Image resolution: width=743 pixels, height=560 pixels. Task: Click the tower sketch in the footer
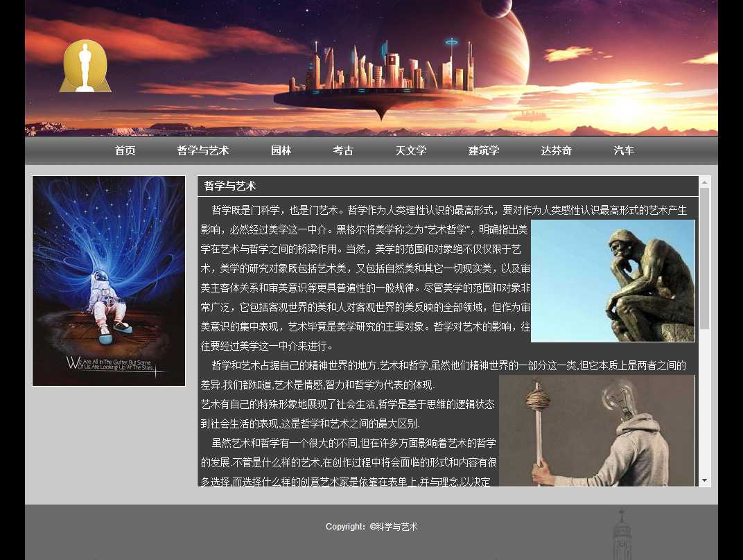pyautogui.click(x=622, y=535)
